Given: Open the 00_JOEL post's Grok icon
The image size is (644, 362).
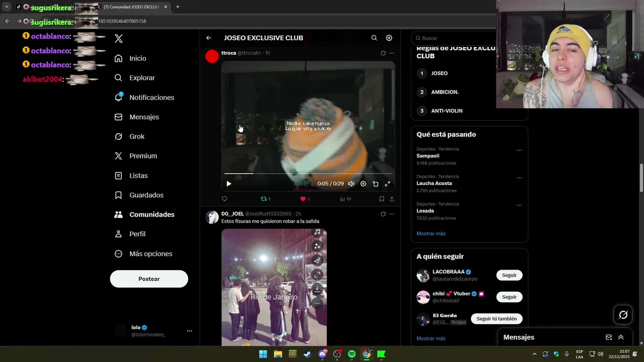Looking at the screenshot, I should click(x=383, y=214).
